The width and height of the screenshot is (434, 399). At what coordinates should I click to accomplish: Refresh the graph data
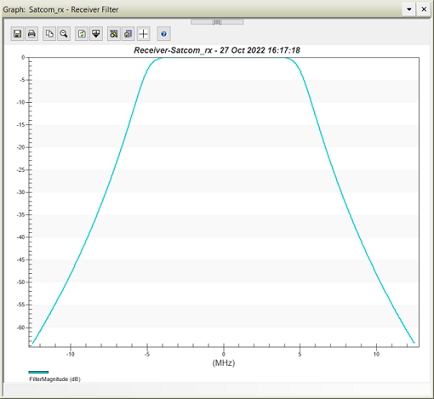pyautogui.click(x=82, y=34)
